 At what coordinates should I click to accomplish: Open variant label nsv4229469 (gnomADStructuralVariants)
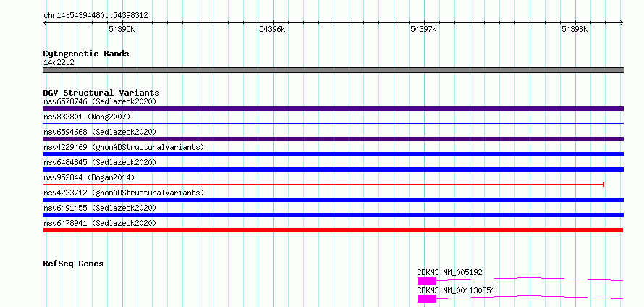click(124, 147)
